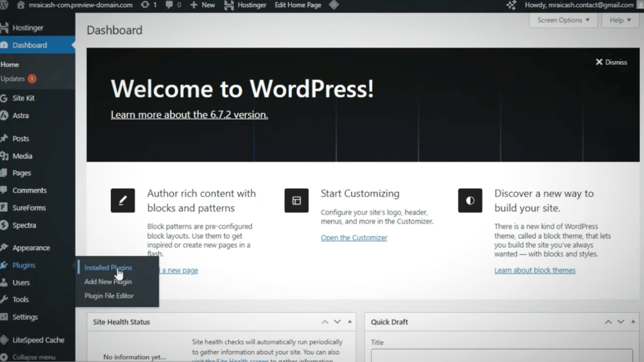Open Edit Home Page in admin bar
644x362 pixels.
tap(298, 5)
